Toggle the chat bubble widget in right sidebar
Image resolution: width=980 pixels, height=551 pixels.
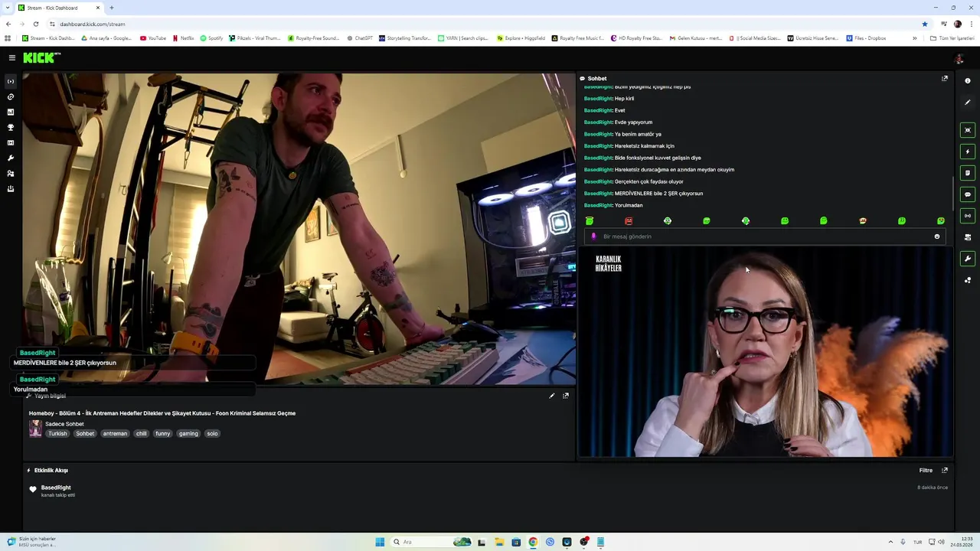point(968,194)
